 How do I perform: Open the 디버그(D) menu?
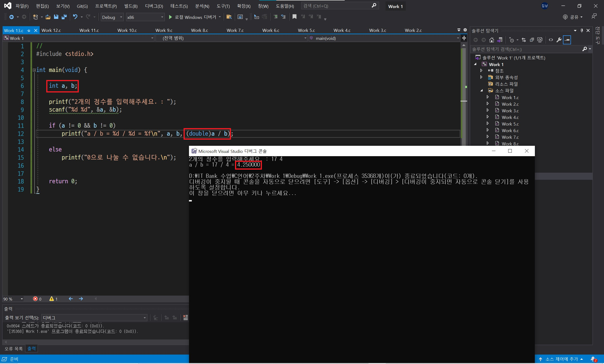click(154, 6)
